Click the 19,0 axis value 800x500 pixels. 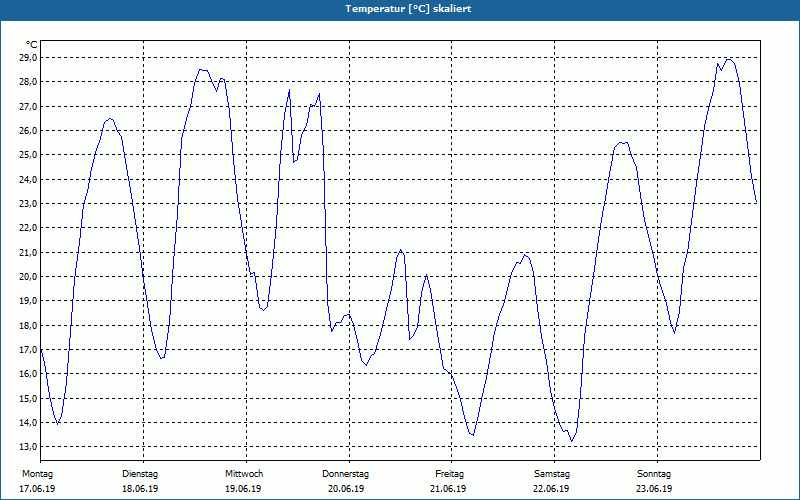(x=28, y=301)
